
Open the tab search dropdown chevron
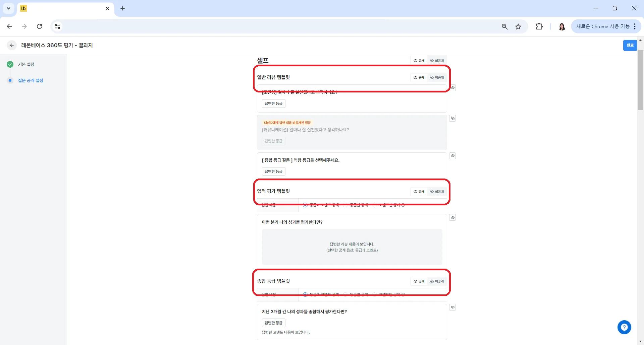[x=8, y=8]
